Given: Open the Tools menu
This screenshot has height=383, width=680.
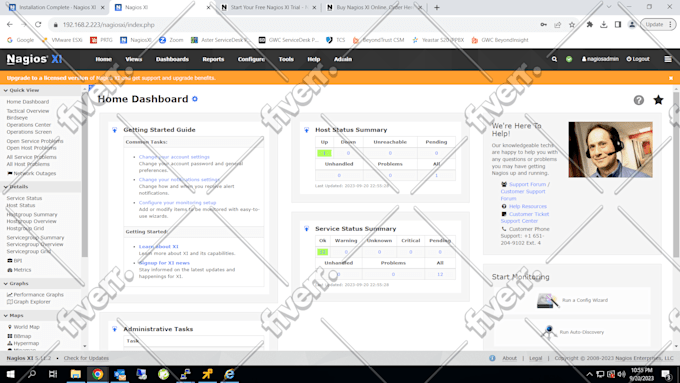Looking at the screenshot, I should click(x=286, y=59).
